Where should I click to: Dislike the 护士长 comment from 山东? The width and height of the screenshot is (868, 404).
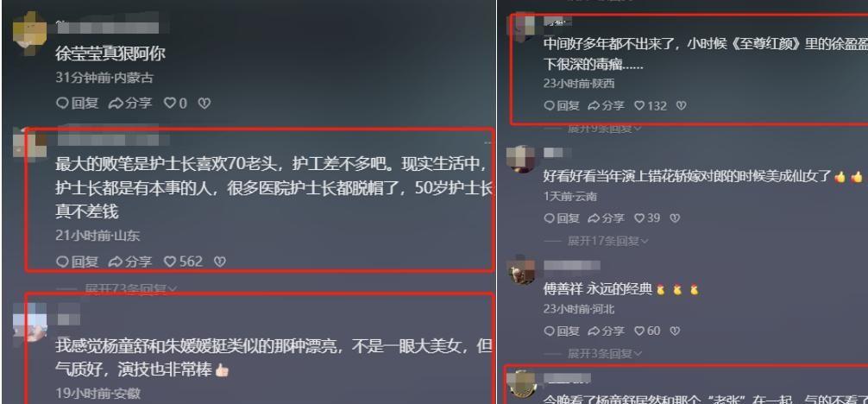(220, 261)
